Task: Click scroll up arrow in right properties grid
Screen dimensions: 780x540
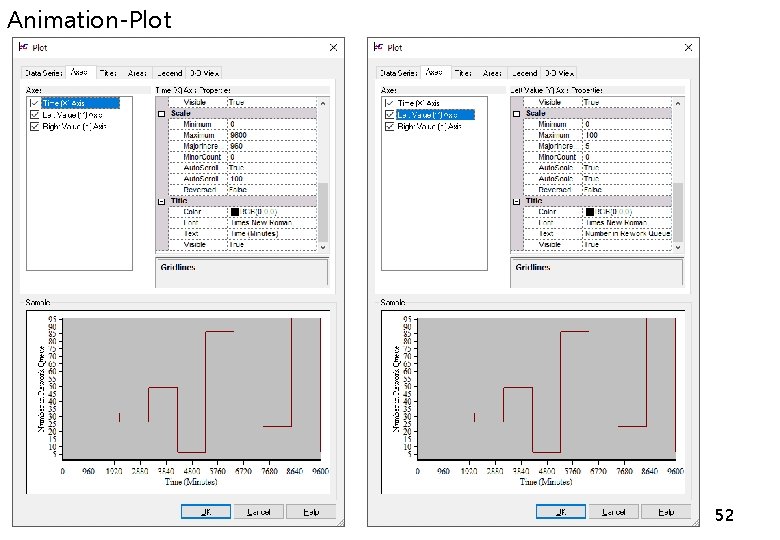Action: (678, 103)
